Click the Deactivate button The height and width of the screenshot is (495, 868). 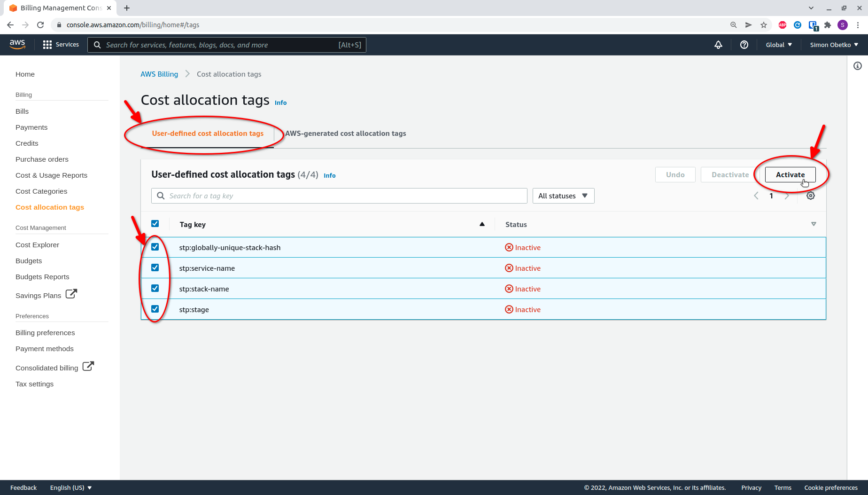point(730,175)
